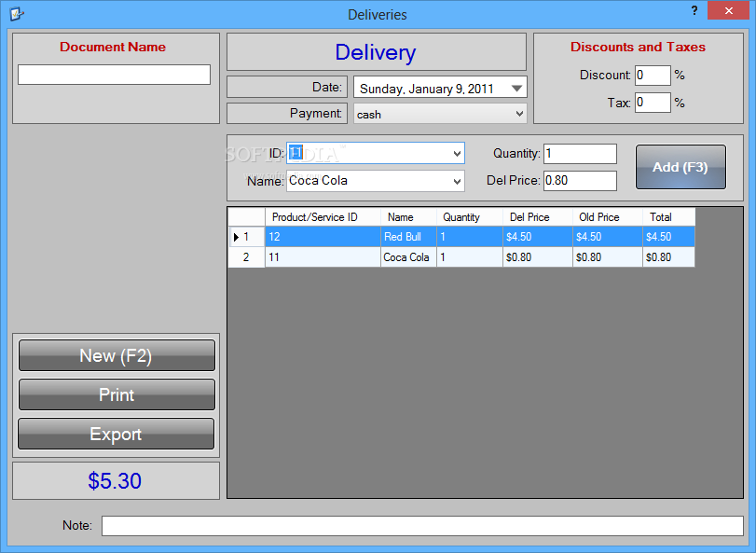Click the Tax percentage field
Image resolution: width=756 pixels, height=553 pixels.
pyautogui.click(x=653, y=103)
